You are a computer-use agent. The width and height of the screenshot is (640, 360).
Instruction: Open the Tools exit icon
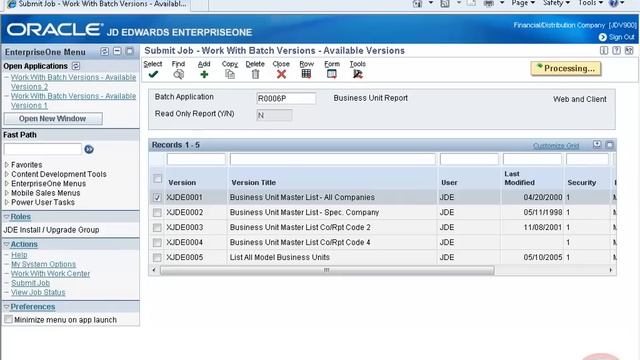click(358, 74)
